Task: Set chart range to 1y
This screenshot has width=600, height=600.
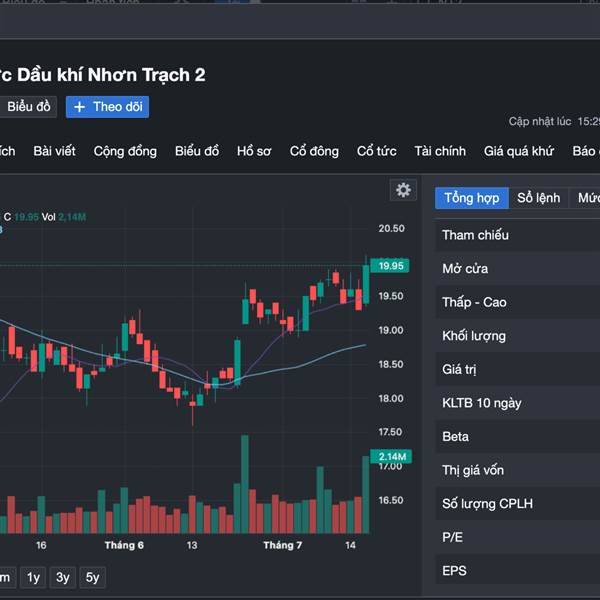Action: (33, 577)
